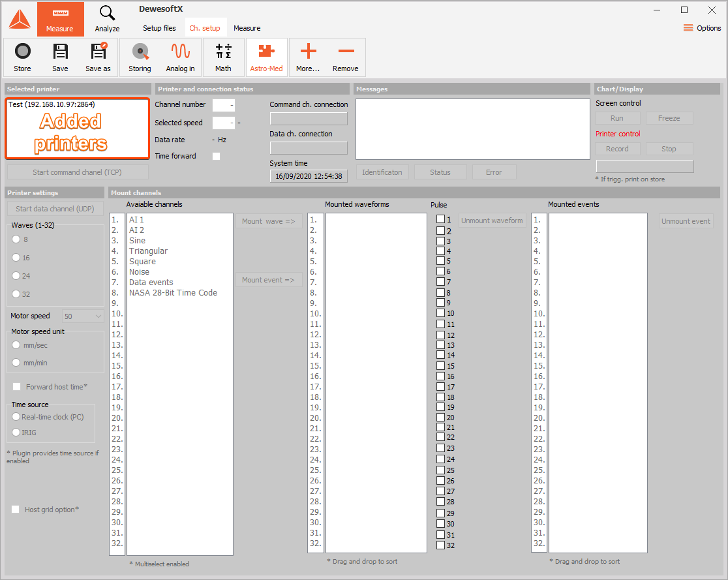Click the Freeze screen button
The image size is (728, 580).
[669, 118]
